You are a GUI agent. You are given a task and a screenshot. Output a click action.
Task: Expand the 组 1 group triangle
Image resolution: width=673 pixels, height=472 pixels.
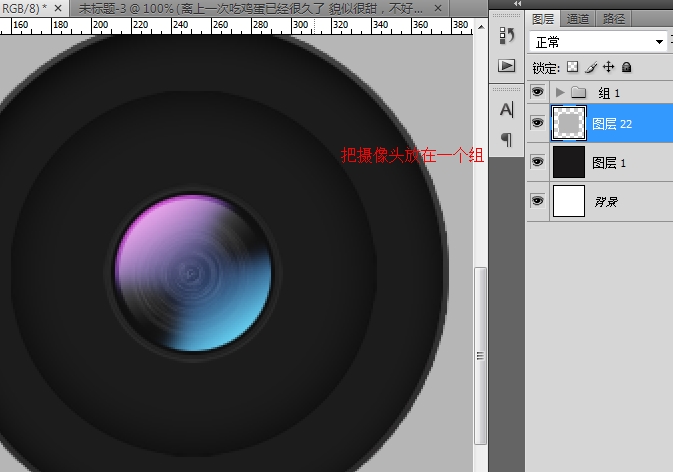pos(559,92)
